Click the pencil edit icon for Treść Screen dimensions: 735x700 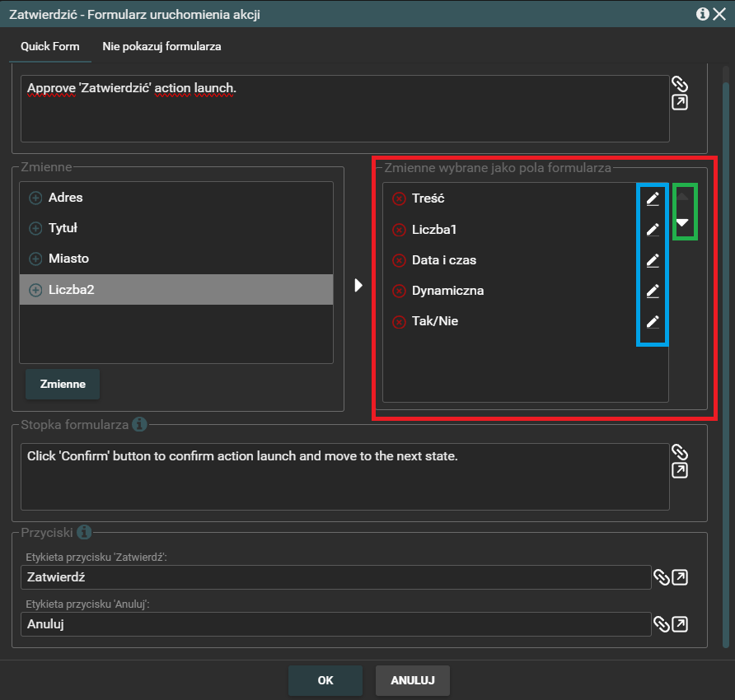coord(653,198)
